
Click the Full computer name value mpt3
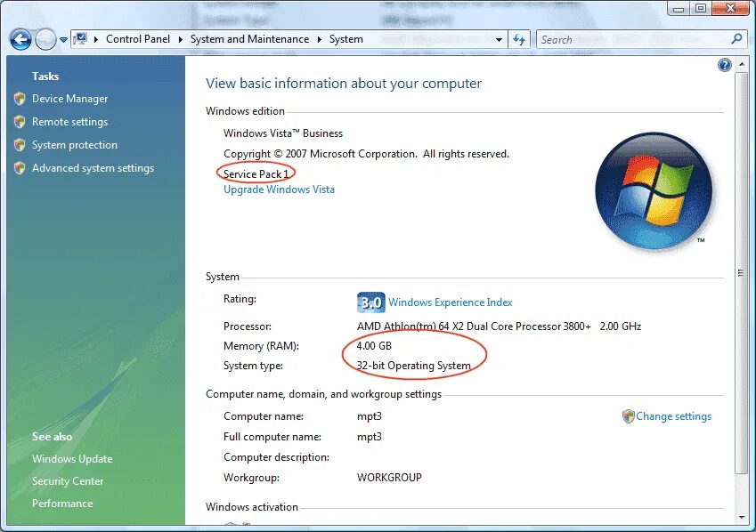(x=370, y=437)
